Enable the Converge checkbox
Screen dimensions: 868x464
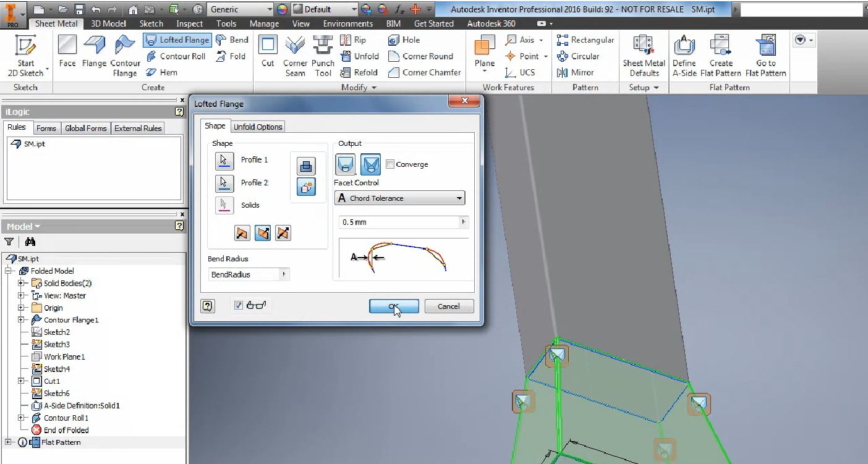tap(390, 164)
